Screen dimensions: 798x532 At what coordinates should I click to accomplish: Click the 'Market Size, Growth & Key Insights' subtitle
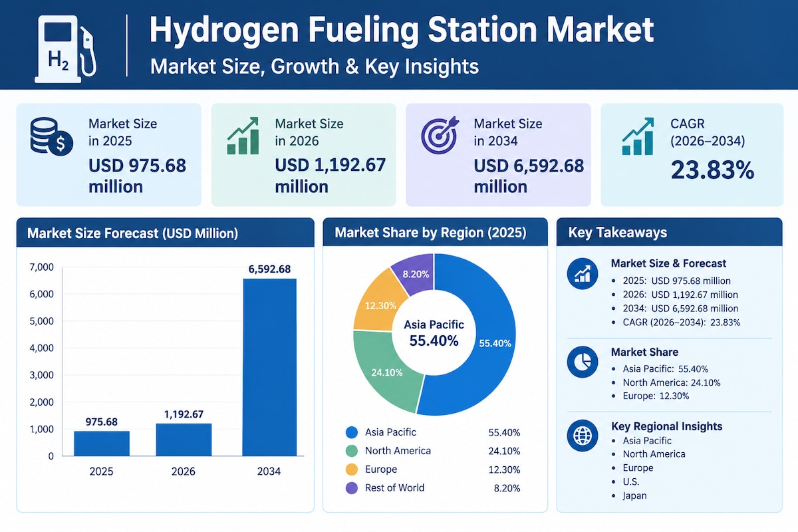point(315,66)
